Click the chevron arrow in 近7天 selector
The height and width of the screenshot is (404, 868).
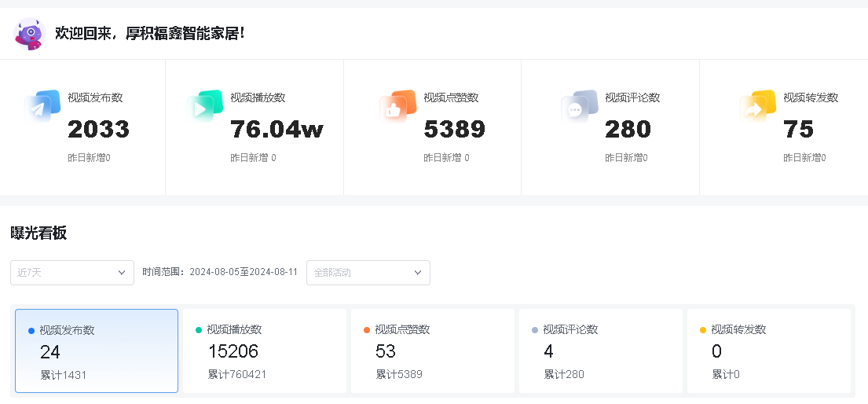[122, 273]
